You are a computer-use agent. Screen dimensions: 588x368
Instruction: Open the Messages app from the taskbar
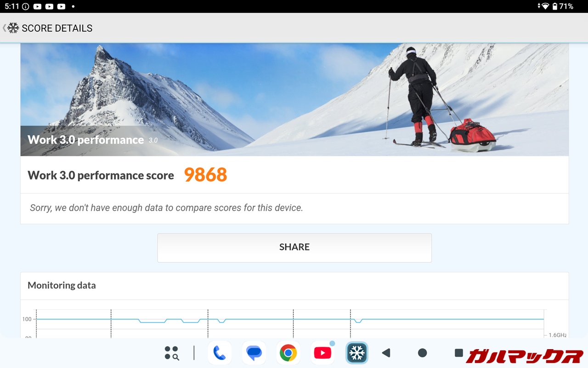pyautogui.click(x=254, y=353)
